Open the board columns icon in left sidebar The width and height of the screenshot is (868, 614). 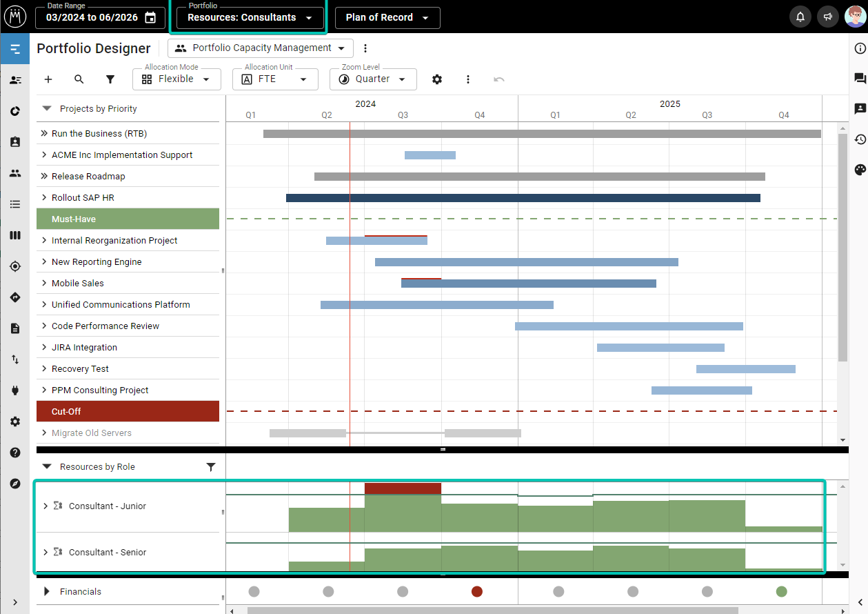click(15, 235)
